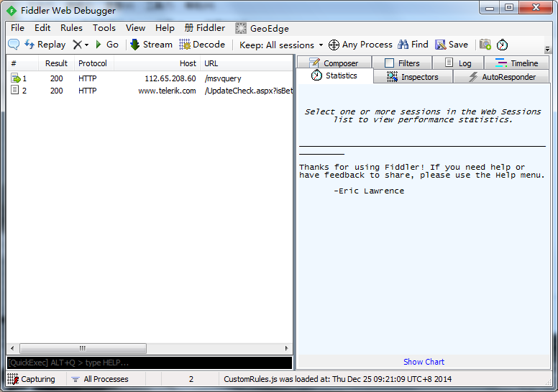Viewport: 558px width, 392px height.
Task: Click Any Process target picker
Action: coord(360,45)
